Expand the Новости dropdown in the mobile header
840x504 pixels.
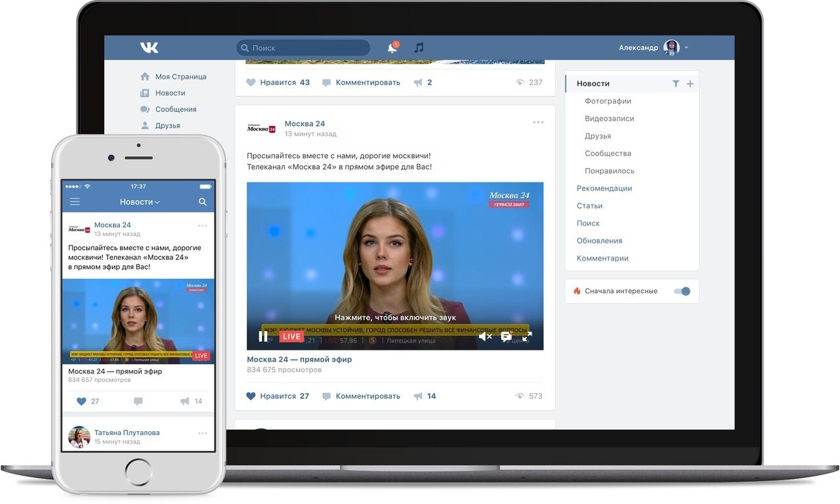point(139,201)
